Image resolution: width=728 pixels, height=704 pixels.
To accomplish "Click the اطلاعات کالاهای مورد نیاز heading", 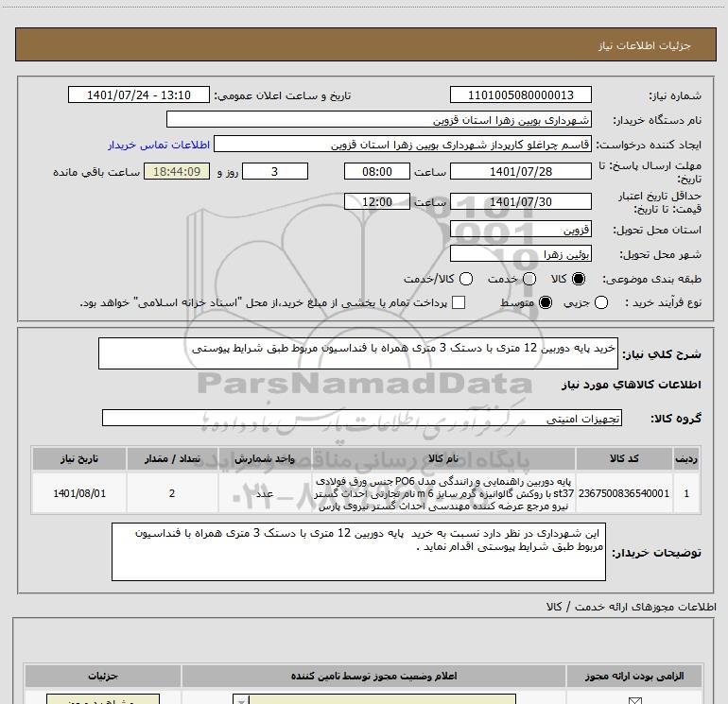I will [632, 385].
